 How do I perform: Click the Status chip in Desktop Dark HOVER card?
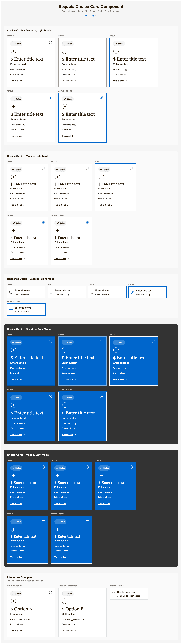point(68,342)
